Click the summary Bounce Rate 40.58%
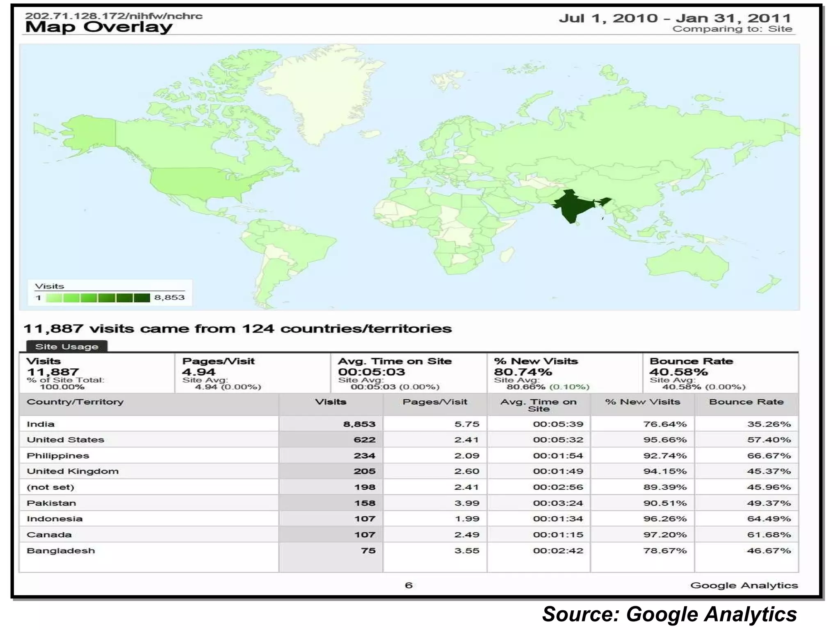The width and height of the screenshot is (840, 630). 721,373
